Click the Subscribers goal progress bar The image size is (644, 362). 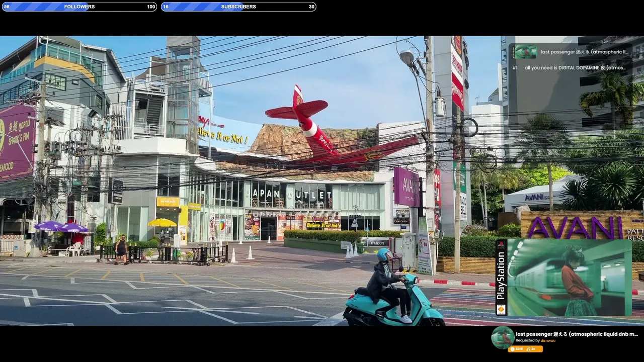238,7
